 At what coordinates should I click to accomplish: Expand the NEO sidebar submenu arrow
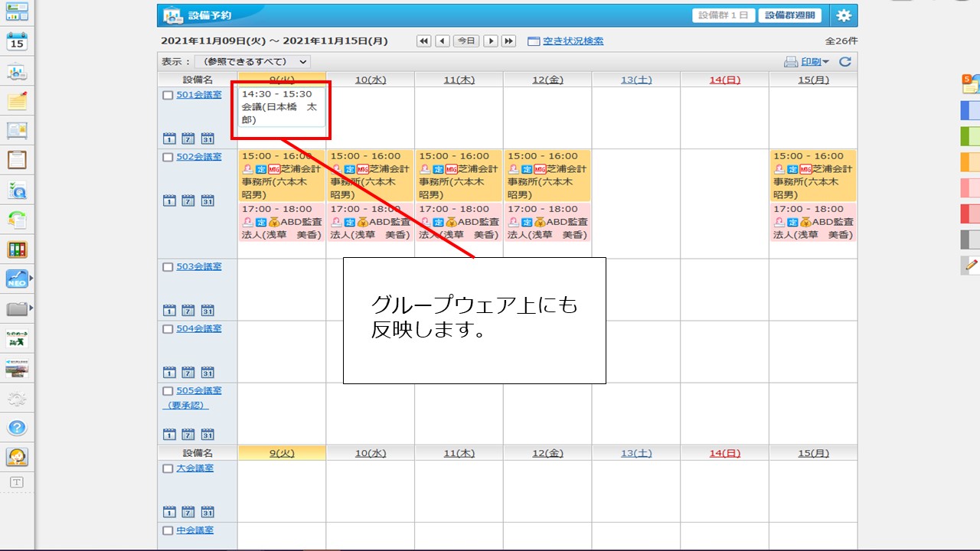(31, 279)
